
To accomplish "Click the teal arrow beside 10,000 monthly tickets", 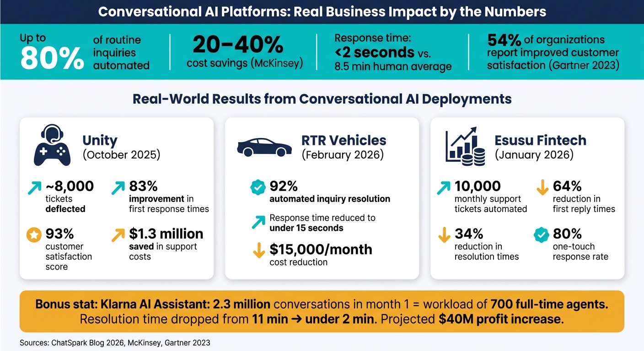I will coord(445,188).
